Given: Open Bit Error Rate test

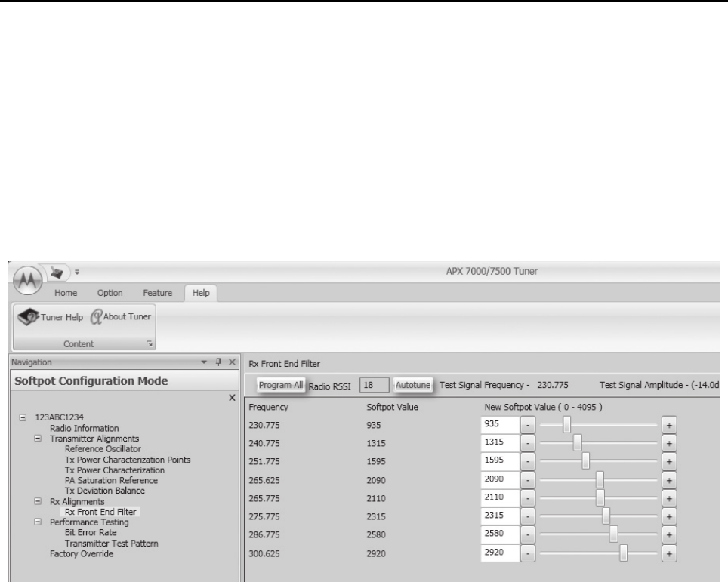Looking at the screenshot, I should point(91,532).
